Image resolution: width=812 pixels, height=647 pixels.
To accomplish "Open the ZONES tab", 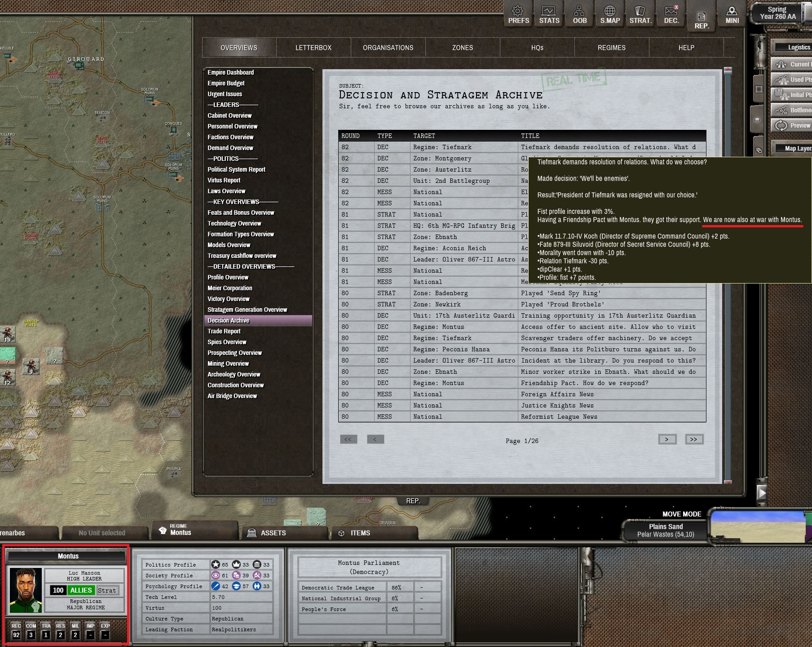I will (x=463, y=48).
